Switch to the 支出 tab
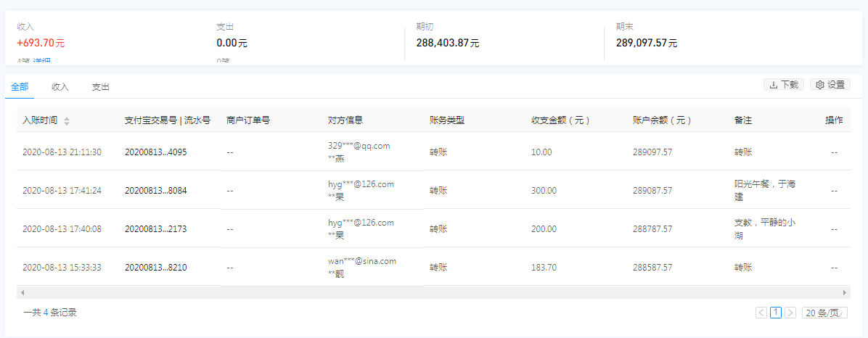 click(x=101, y=87)
